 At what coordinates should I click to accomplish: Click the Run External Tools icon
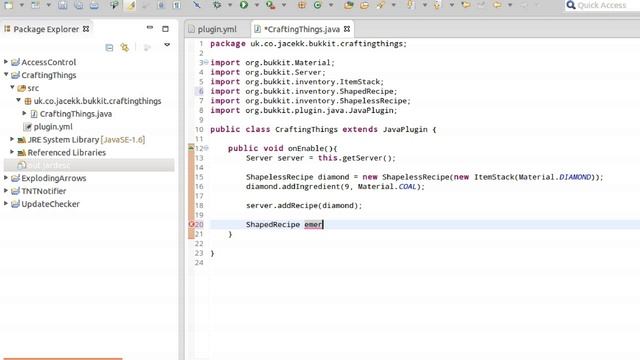pos(270,5)
